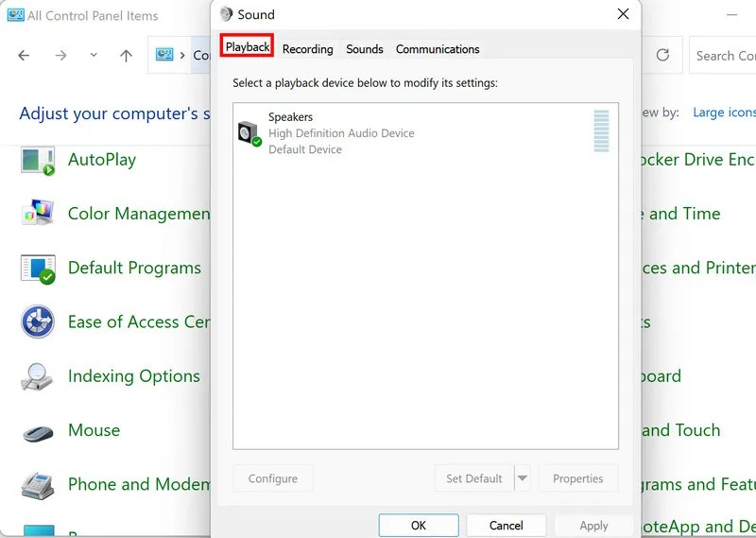This screenshot has width=756, height=538.
Task: Open the Sounds tab
Action: [365, 49]
